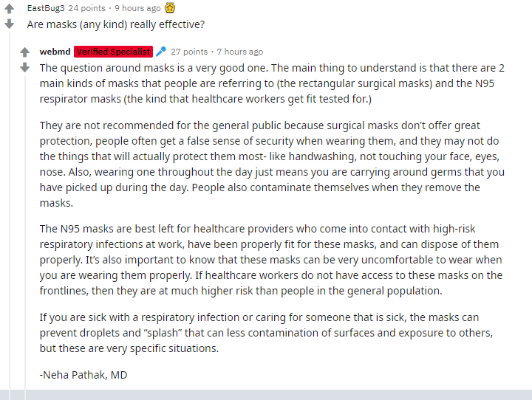The image size is (532, 400).
Task: Upvote the webmd reply
Action: click(25, 52)
